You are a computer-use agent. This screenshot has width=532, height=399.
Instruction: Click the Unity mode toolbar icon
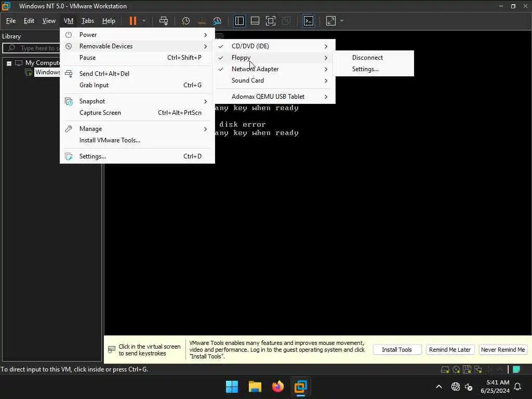pyautogui.click(x=286, y=21)
